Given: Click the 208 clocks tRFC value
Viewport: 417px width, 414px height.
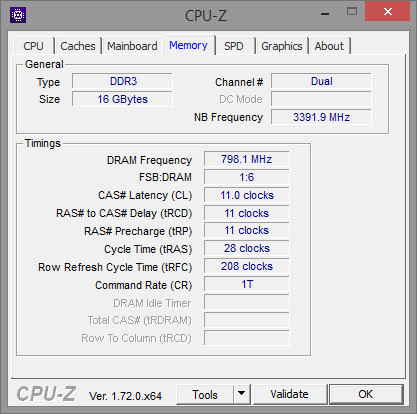Looking at the screenshot, I should pos(247,266).
